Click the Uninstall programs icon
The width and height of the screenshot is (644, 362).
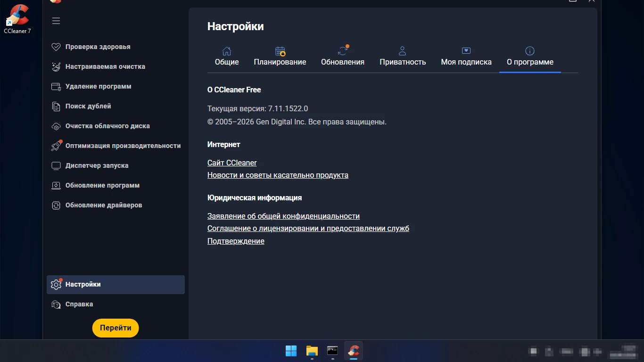(x=56, y=86)
